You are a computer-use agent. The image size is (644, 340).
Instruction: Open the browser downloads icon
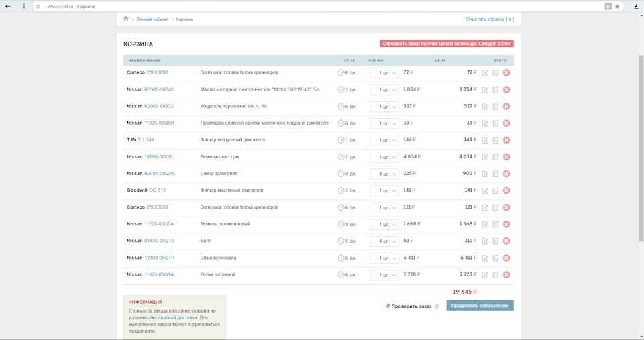tap(635, 6)
